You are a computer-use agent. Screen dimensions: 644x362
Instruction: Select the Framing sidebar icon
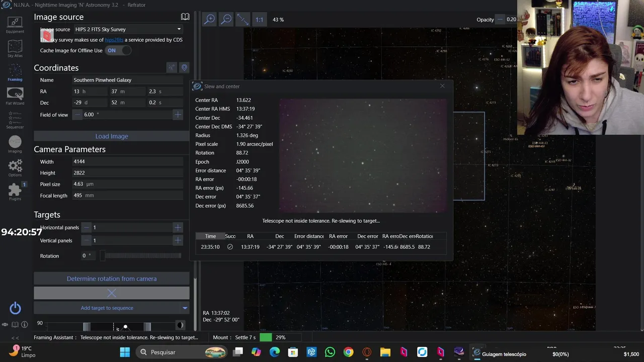point(15,72)
